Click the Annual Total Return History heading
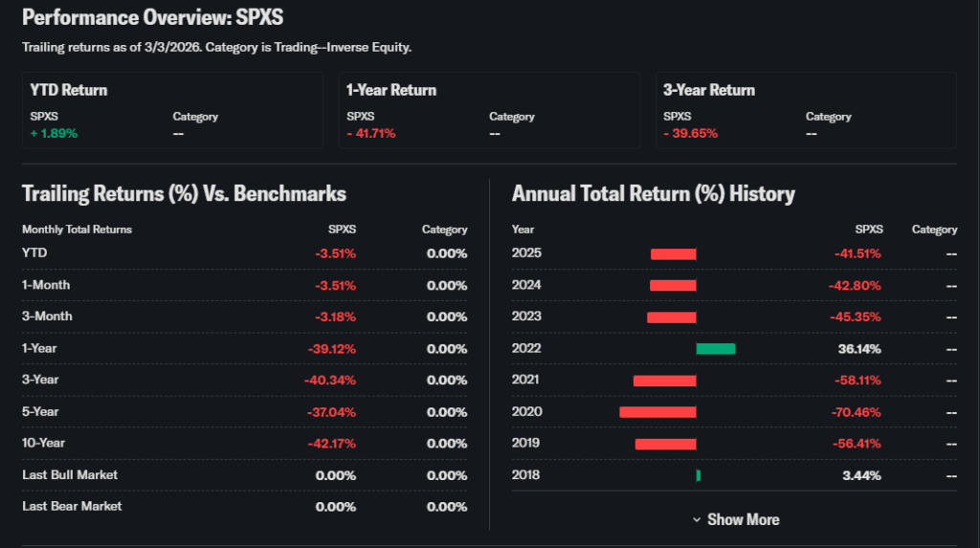This screenshot has width=980, height=548. click(653, 194)
